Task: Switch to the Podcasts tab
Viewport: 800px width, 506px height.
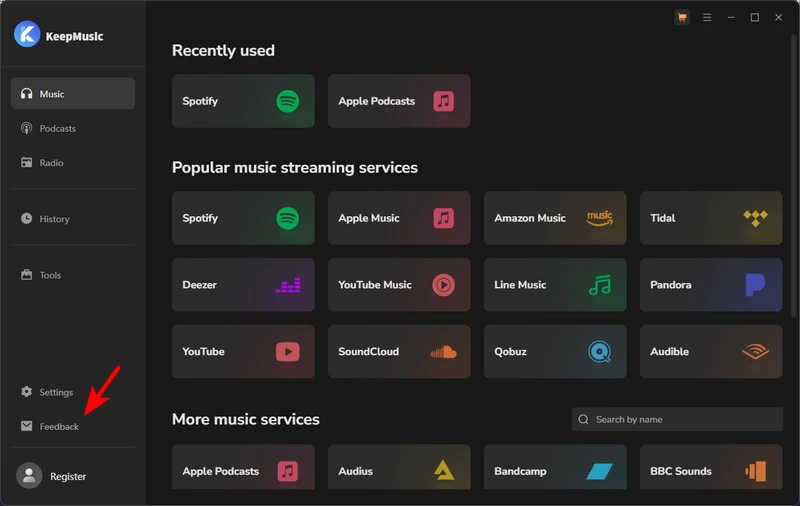Action: 73,129
